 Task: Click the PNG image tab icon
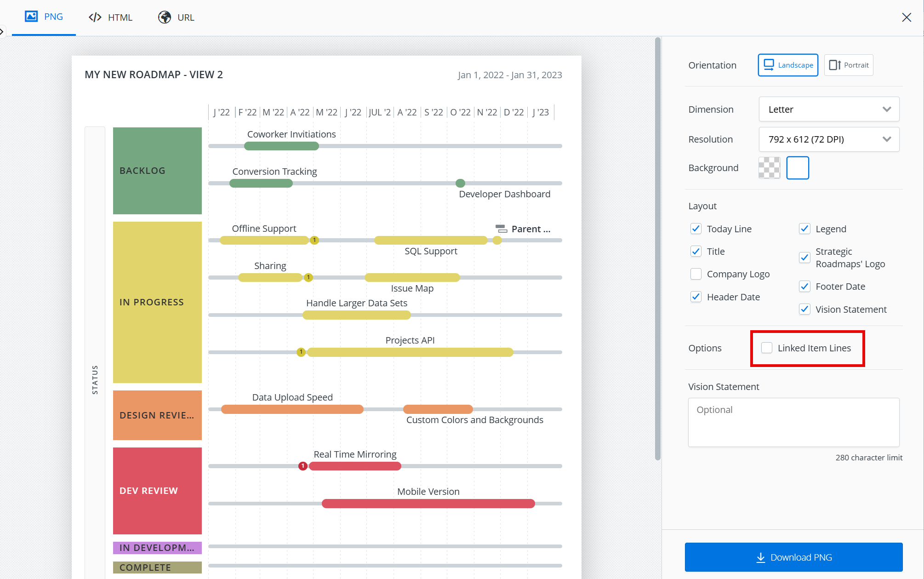coord(31,17)
